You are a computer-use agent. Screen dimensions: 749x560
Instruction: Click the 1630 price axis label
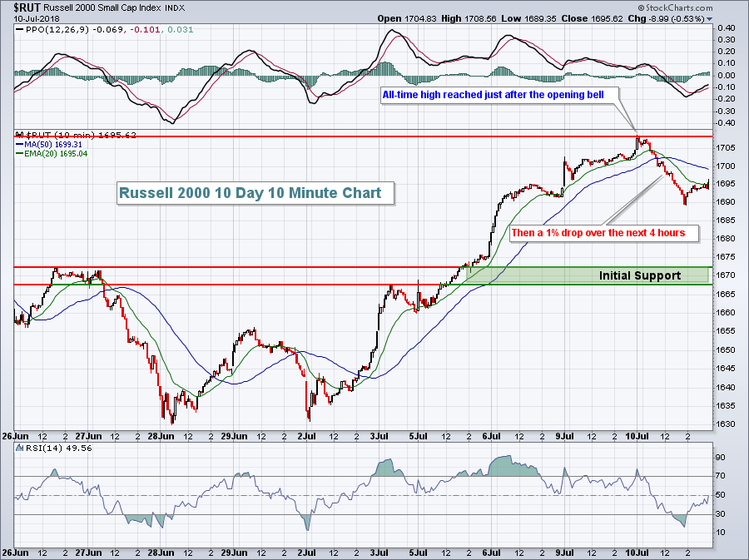(725, 424)
